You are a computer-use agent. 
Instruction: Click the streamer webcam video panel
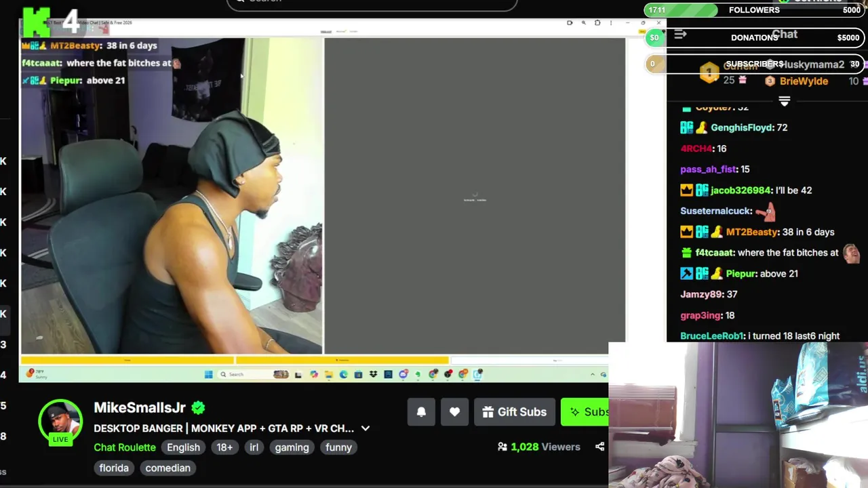(172, 196)
